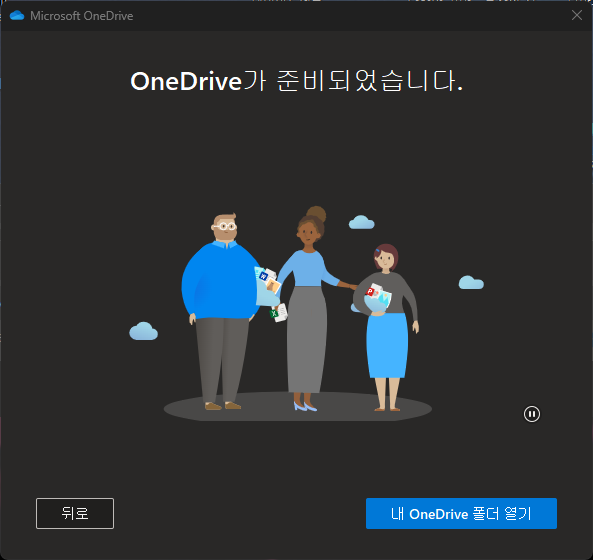This screenshot has height=560, width=593.
Task: Click the 'Microsoft OneDrive' window title
Action: pyautogui.click(x=82, y=16)
